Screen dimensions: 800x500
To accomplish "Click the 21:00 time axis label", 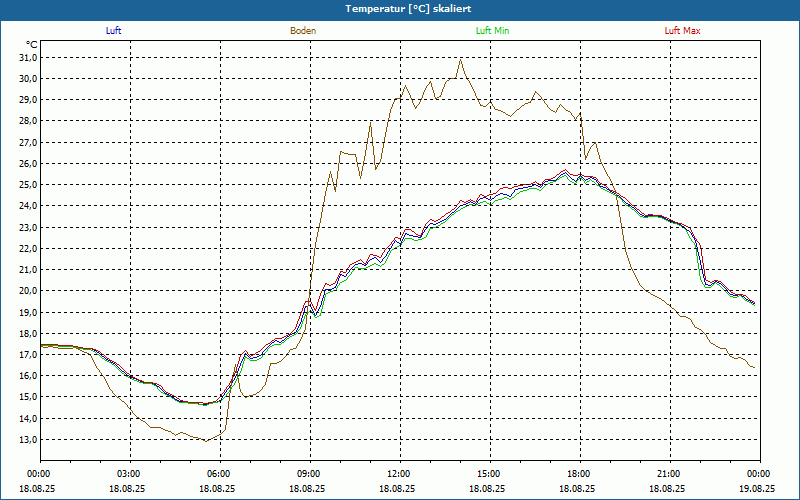I will pos(670,474).
